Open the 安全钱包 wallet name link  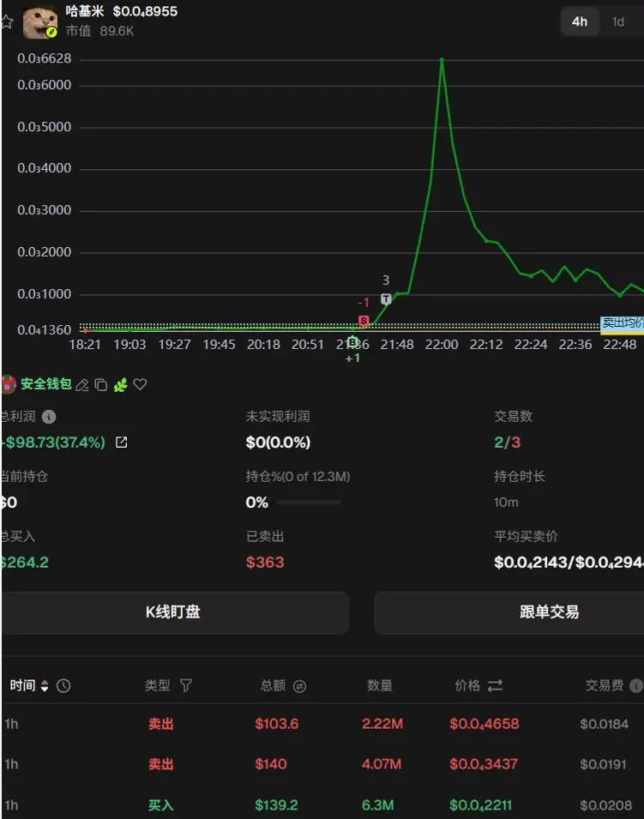tap(46, 384)
